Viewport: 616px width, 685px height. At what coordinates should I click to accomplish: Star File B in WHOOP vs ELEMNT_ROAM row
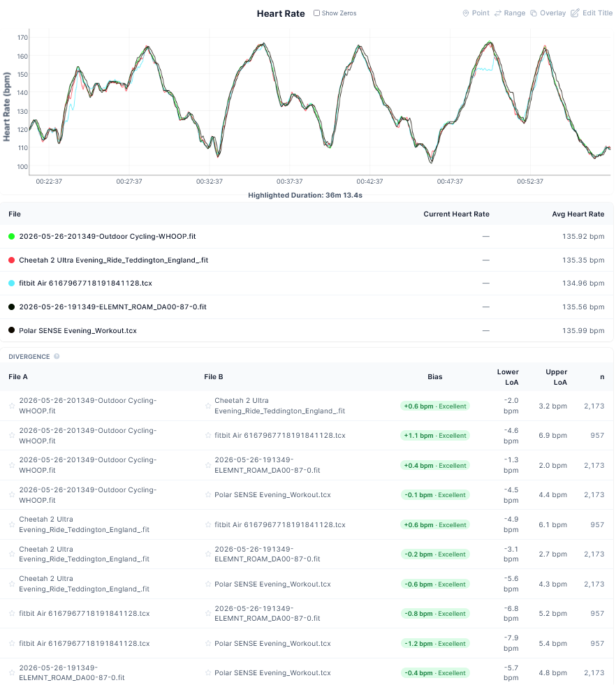[208, 465]
